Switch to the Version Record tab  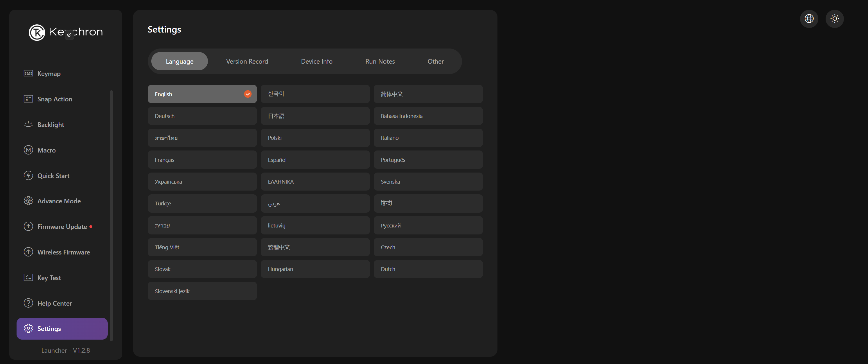pos(247,61)
